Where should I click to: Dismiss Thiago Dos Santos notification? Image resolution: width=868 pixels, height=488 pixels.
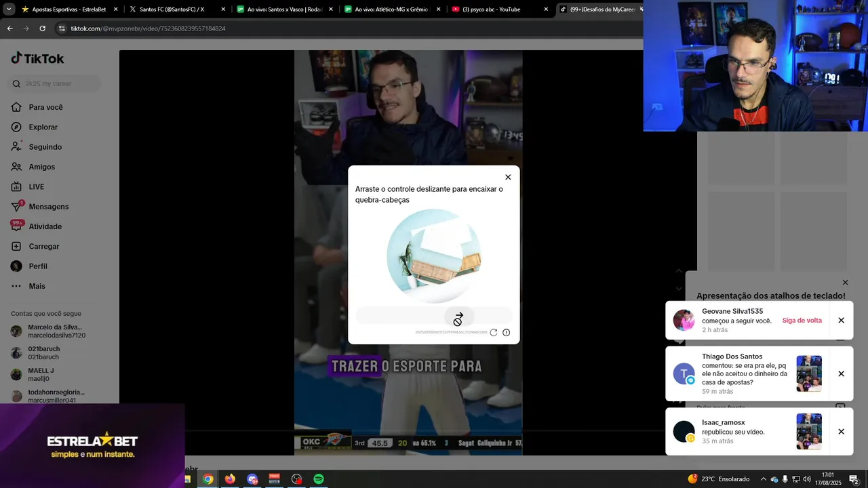click(841, 374)
